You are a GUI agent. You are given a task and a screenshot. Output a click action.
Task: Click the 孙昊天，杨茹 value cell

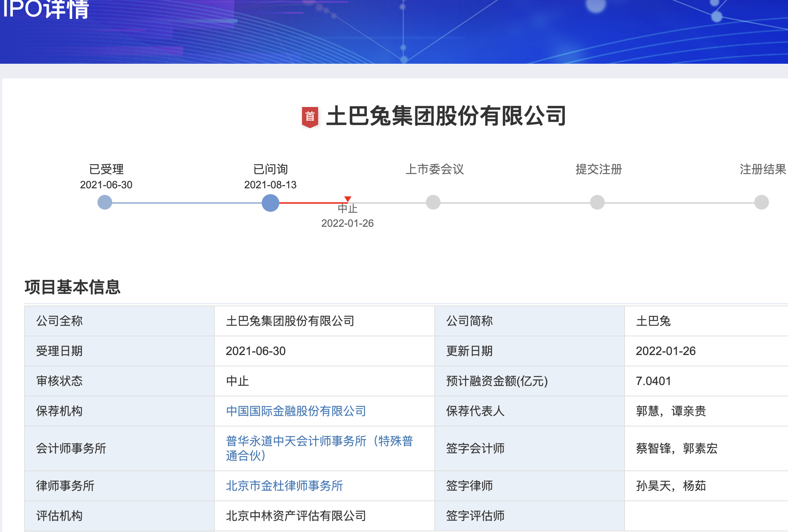[x=706, y=486]
